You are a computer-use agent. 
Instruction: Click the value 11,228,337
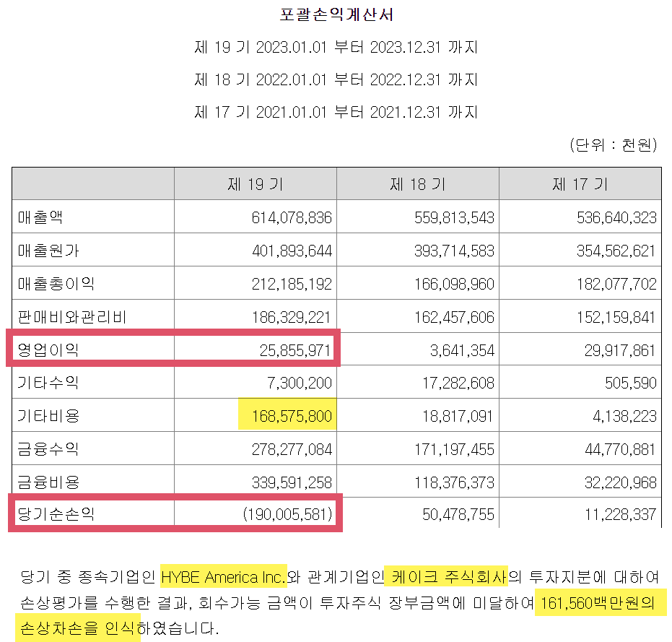(x=621, y=514)
